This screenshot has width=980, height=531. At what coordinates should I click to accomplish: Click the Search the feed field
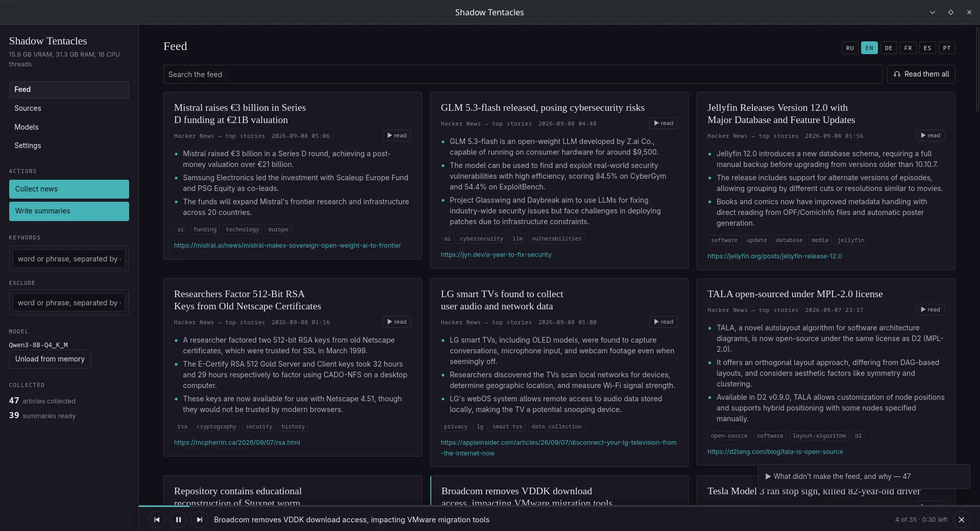523,75
